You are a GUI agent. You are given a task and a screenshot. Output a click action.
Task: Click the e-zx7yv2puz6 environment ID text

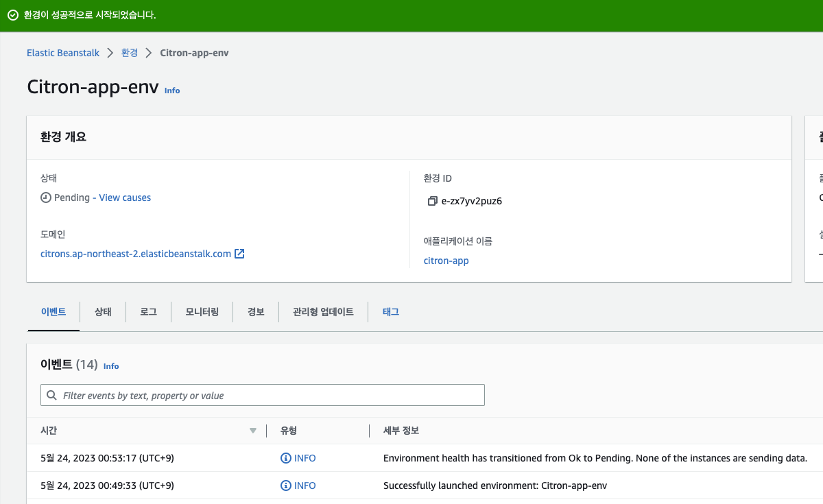[472, 202]
